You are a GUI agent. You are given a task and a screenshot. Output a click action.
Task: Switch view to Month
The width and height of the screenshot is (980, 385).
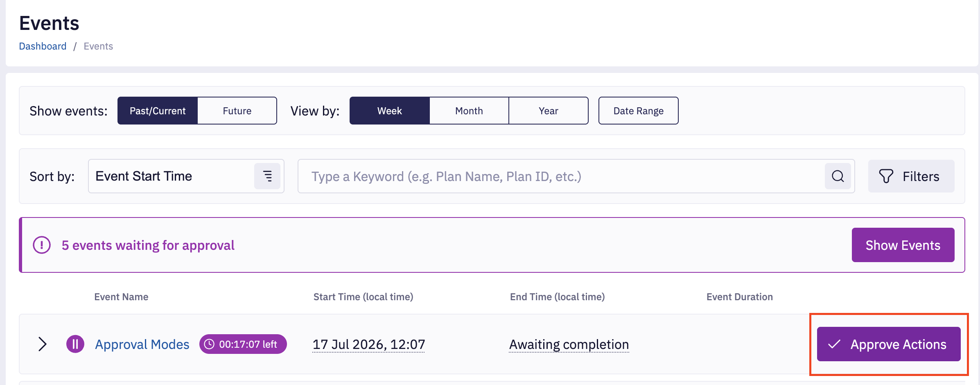pyautogui.click(x=469, y=111)
